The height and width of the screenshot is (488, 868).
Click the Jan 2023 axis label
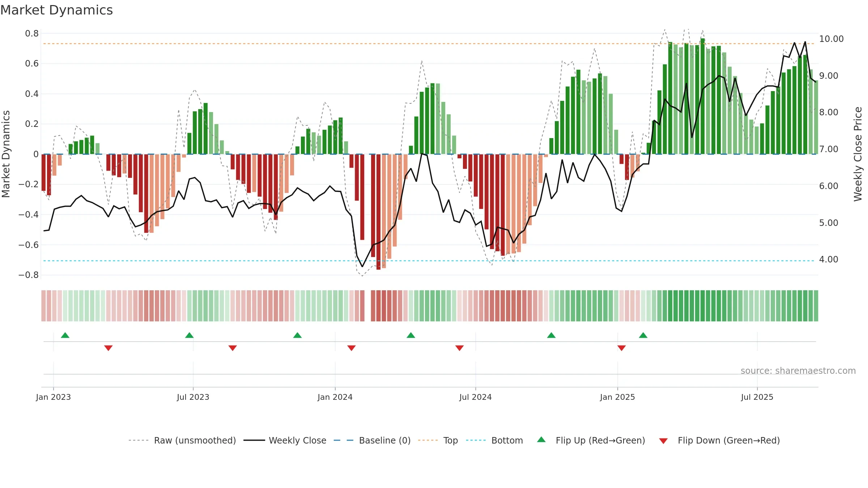[x=54, y=397]
